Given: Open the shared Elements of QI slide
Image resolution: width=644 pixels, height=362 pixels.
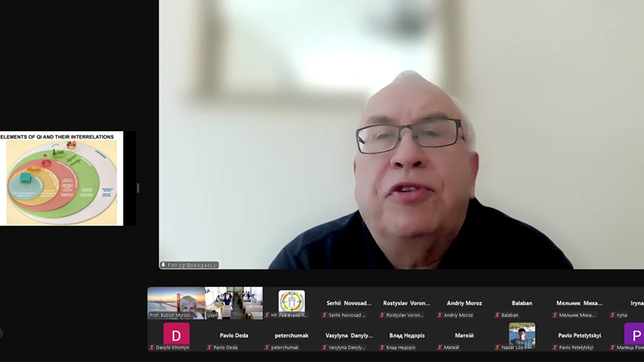Looking at the screenshot, I should [x=61, y=179].
